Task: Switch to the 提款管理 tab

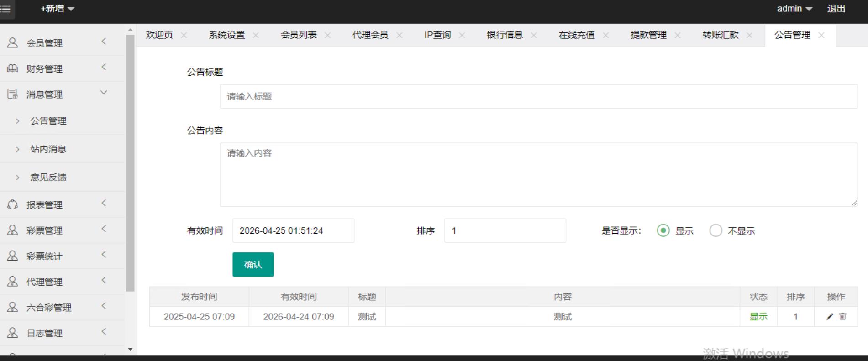Action: tap(648, 35)
